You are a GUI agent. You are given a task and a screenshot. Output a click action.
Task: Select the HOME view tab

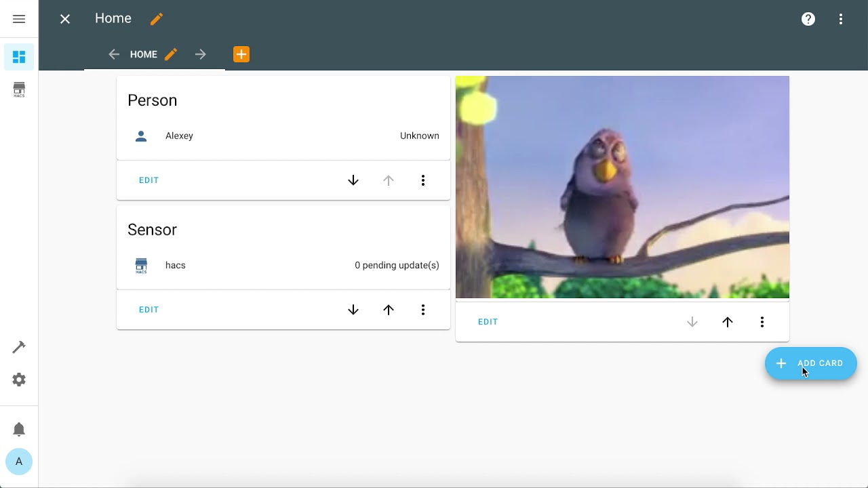(144, 54)
